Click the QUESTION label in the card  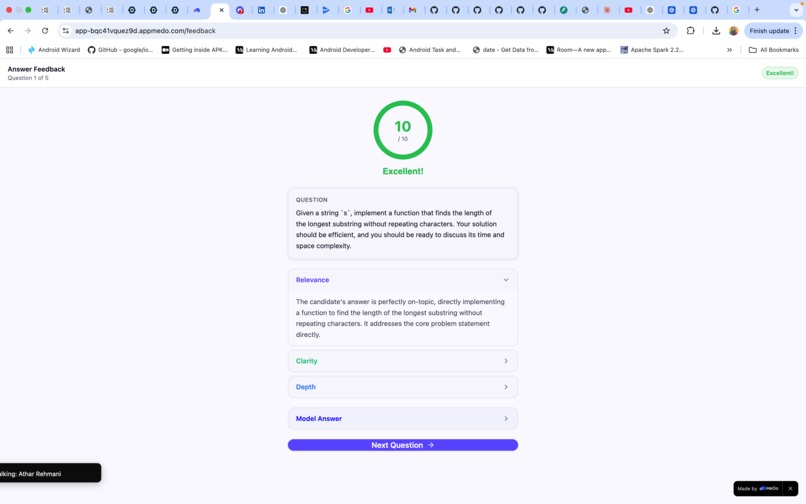pyautogui.click(x=312, y=200)
